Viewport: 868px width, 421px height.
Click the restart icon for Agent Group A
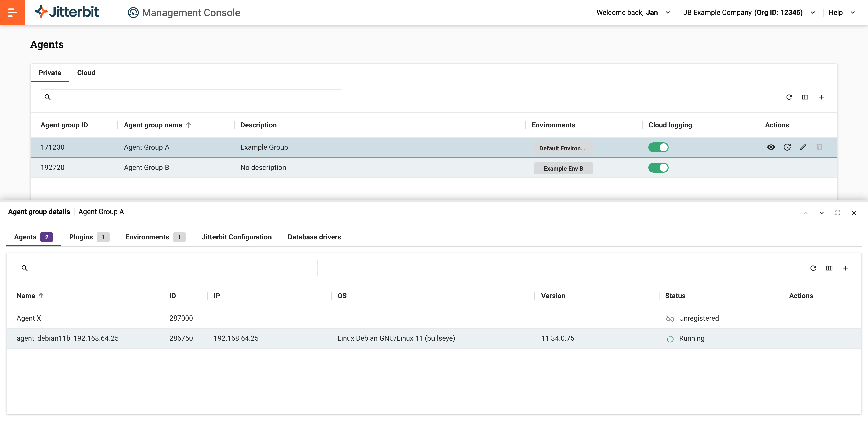pyautogui.click(x=787, y=147)
